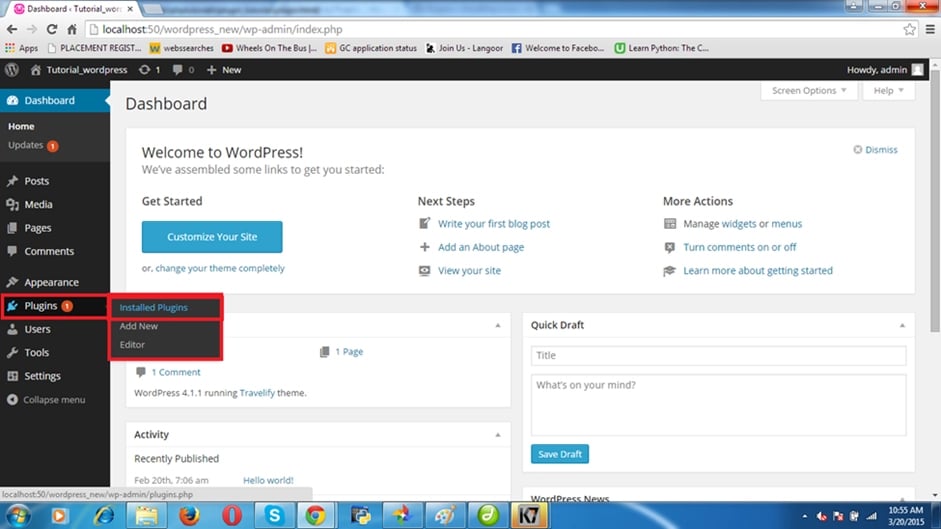
Task: Click the Save Draft button
Action: (559, 454)
